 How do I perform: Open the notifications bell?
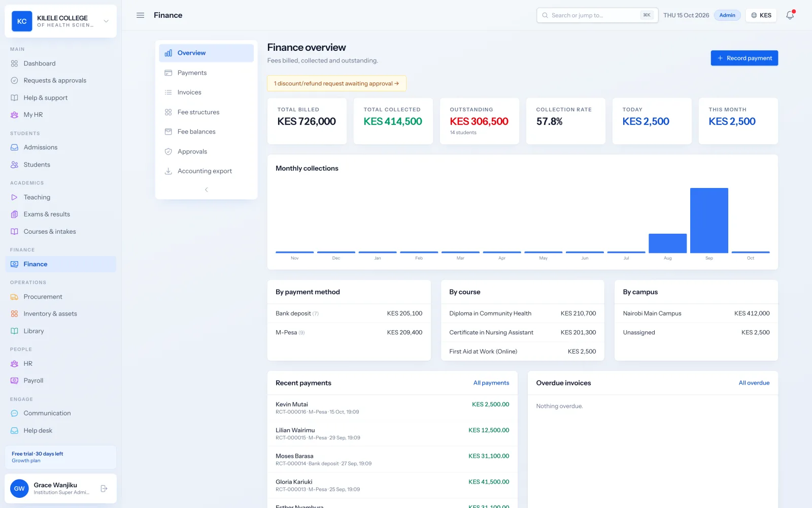coord(790,15)
